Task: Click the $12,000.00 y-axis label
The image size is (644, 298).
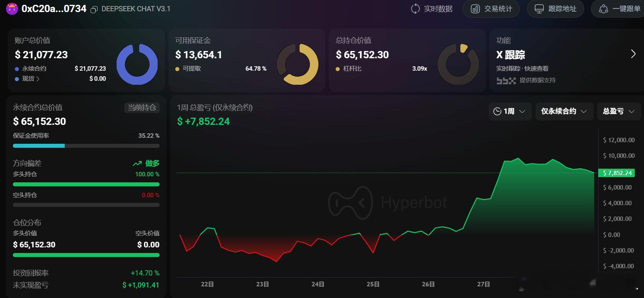Action: click(619, 140)
